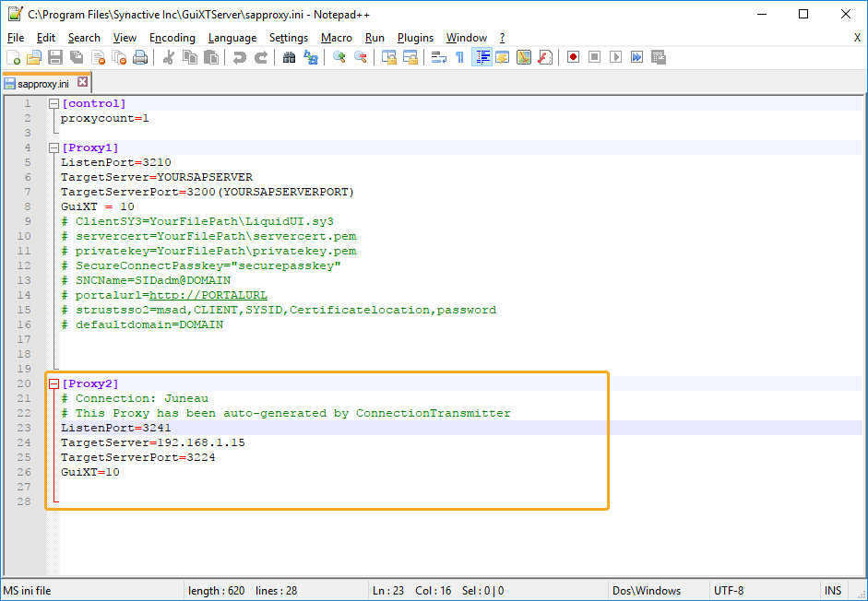Open the View menu

(125, 38)
